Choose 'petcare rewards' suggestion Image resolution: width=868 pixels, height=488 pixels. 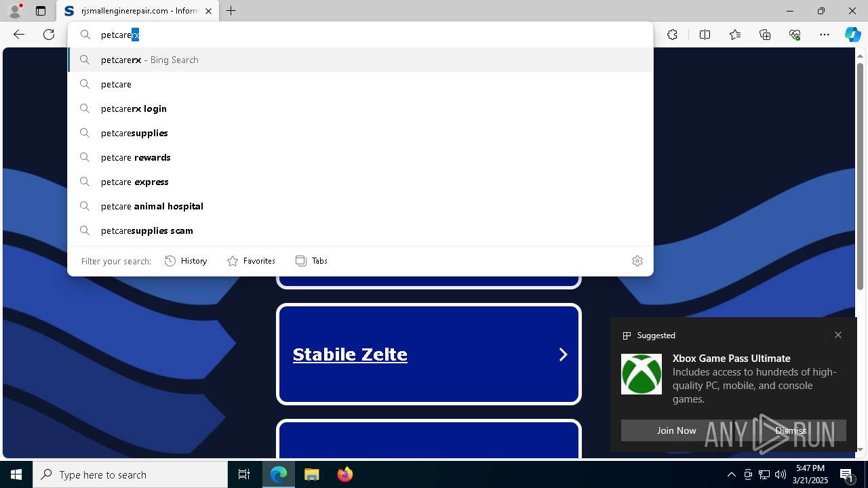[360, 157]
